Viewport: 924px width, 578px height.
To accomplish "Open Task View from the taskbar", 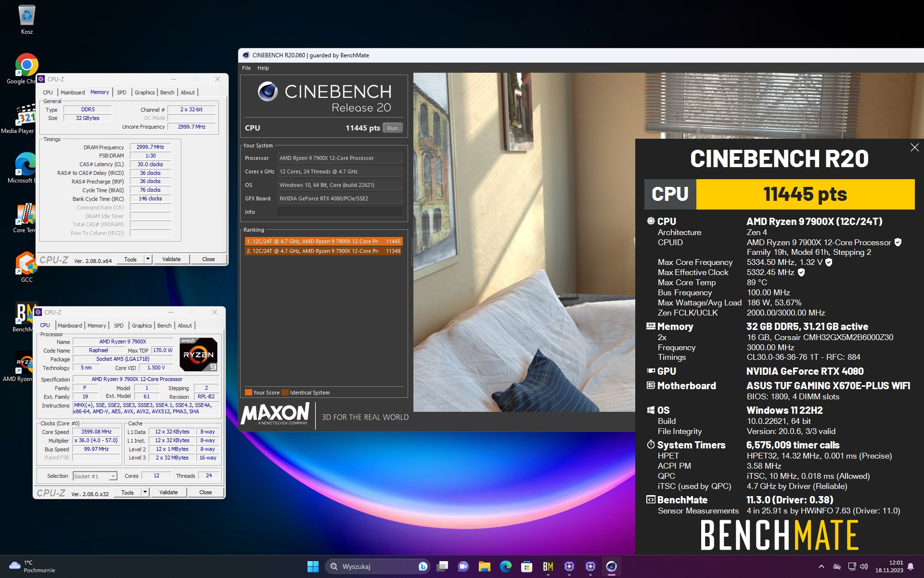I will (x=442, y=566).
